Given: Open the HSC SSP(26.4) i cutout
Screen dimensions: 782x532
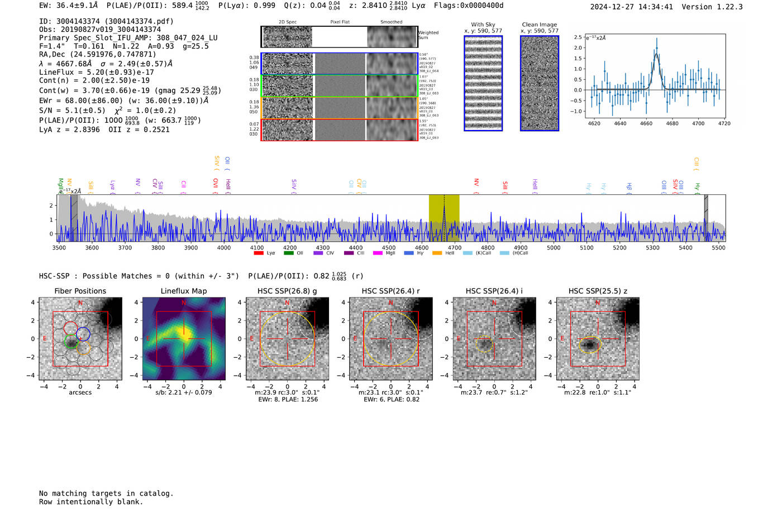Looking at the screenshot, I should (x=494, y=339).
